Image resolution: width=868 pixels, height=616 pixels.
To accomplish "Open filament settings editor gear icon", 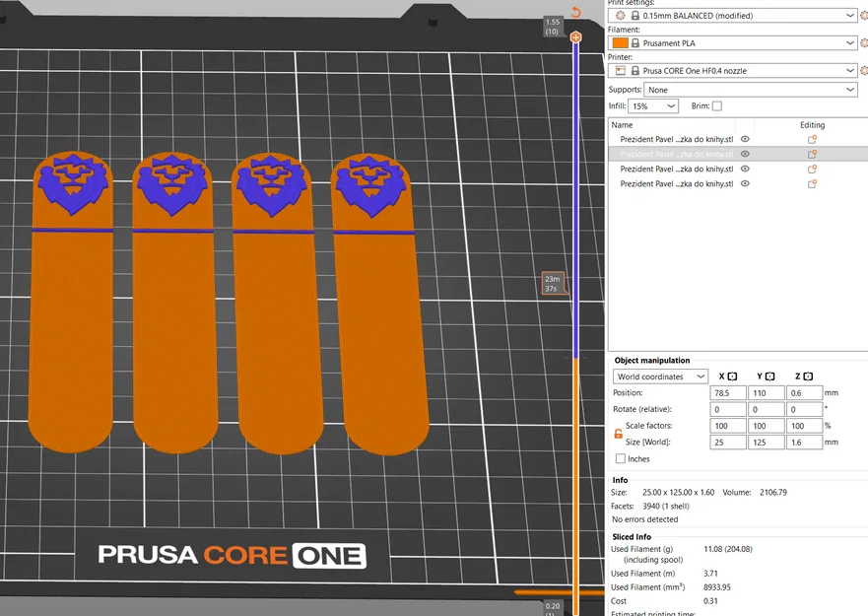I will pos(864,42).
